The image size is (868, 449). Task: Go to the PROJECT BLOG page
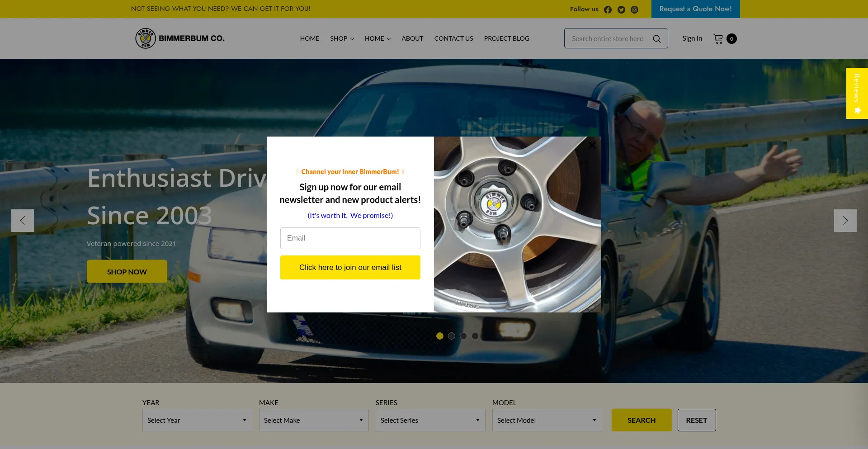click(x=506, y=38)
